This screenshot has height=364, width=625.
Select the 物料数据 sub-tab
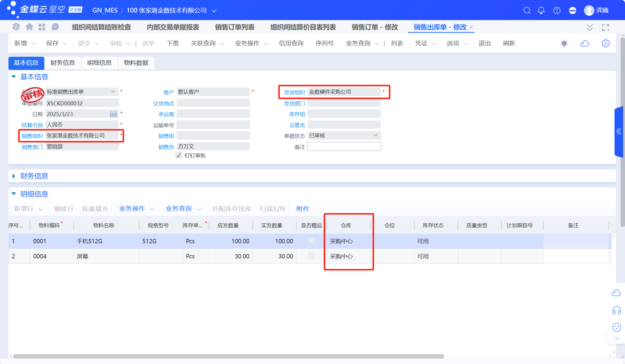(136, 63)
